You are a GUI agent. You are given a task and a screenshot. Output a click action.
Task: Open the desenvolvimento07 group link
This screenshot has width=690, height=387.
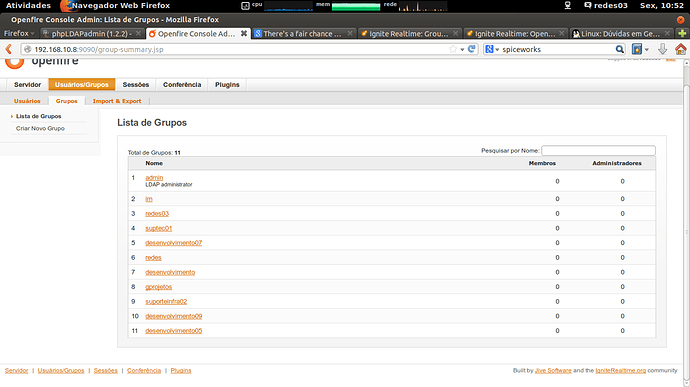173,243
